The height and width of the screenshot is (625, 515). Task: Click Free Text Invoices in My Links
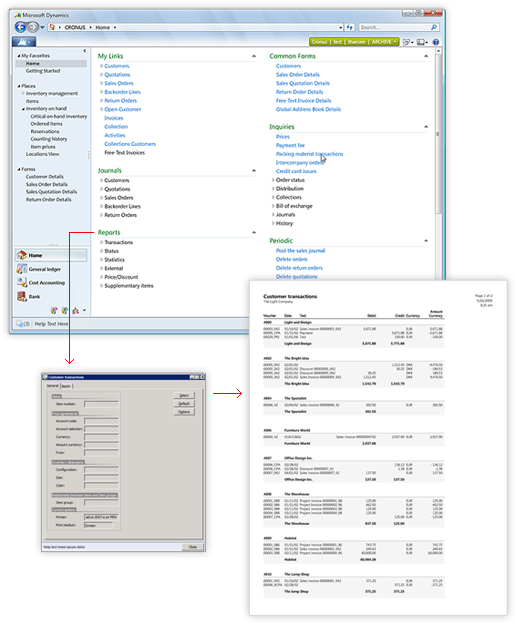point(124,153)
